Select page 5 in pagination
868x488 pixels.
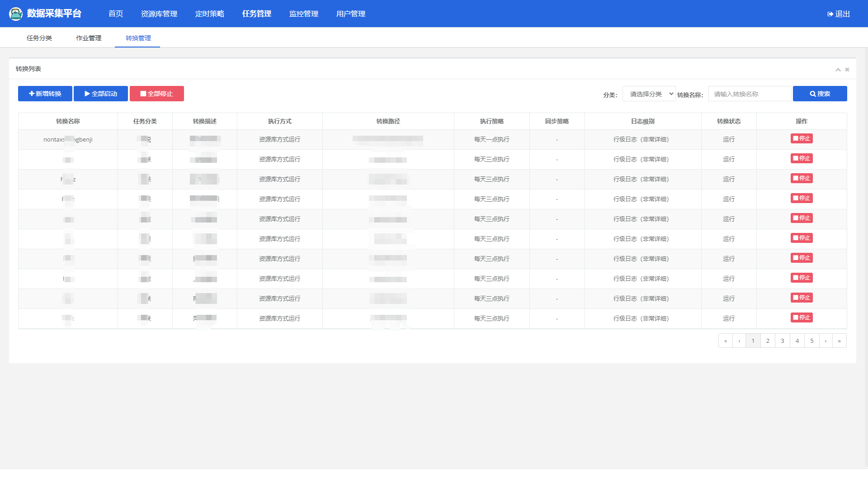pyautogui.click(x=812, y=341)
